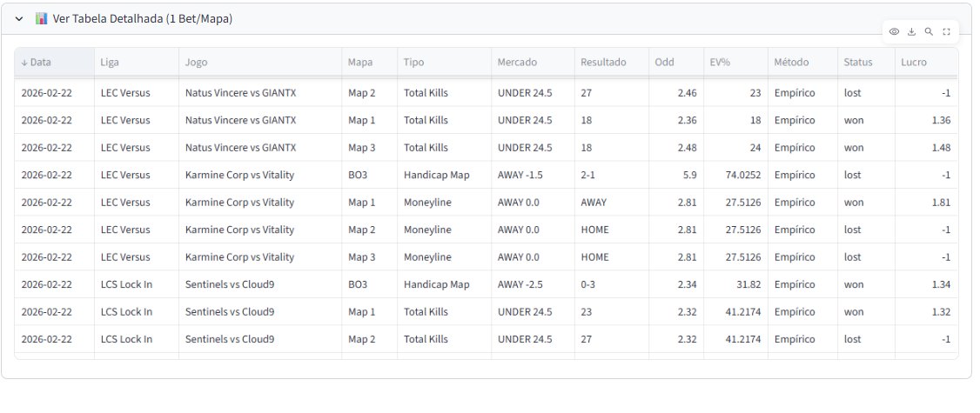Viewport: 980px width, 413px height.
Task: Click the descending sort arrow beside Data
Action: (24, 63)
